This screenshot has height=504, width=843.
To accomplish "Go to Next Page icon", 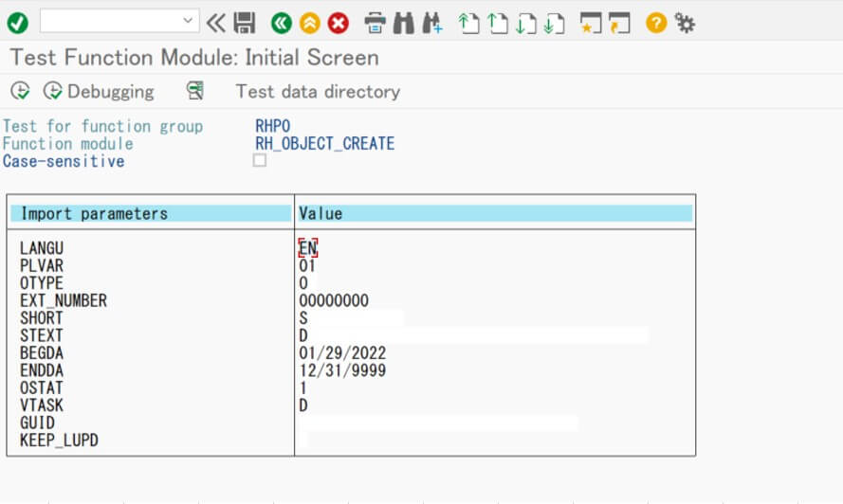I will pyautogui.click(x=525, y=24).
